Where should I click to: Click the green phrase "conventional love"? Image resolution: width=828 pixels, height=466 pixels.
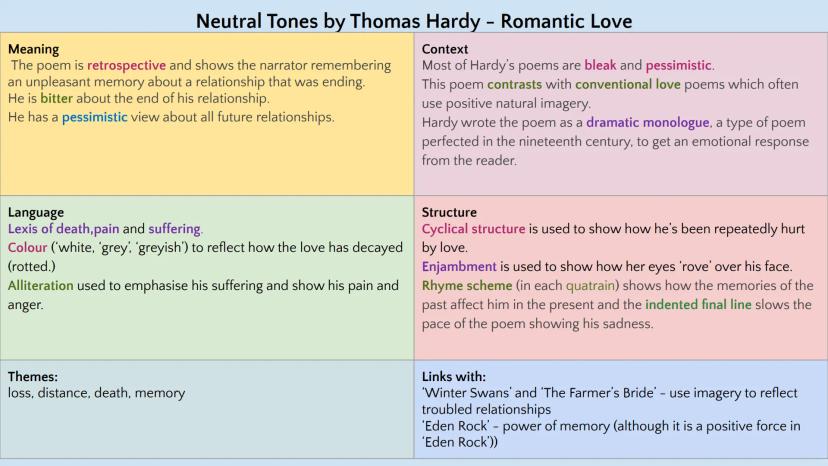(x=627, y=85)
